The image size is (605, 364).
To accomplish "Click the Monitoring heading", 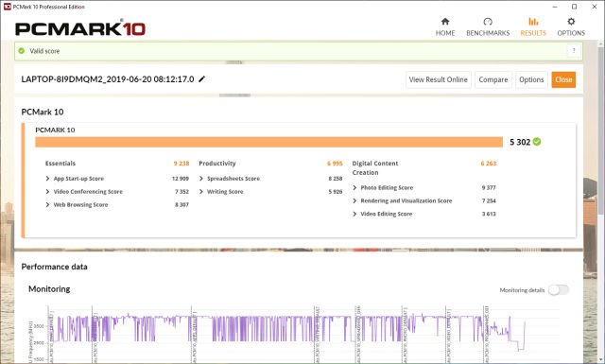I will 49,289.
